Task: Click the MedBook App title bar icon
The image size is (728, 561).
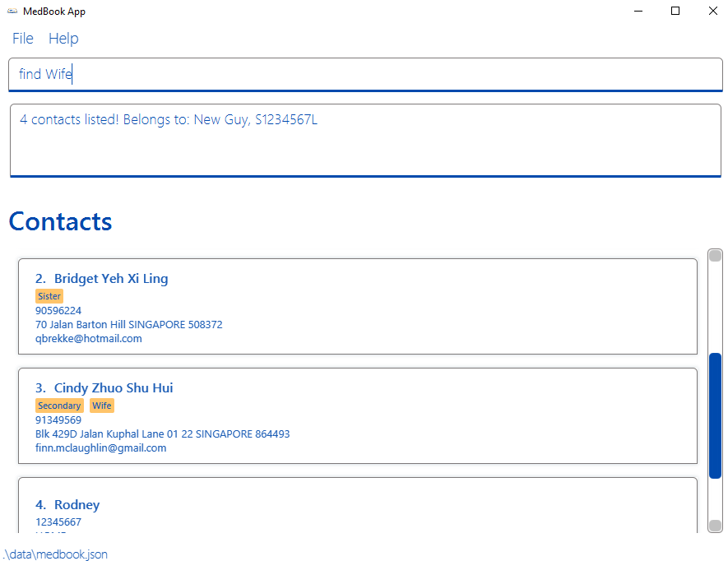Action: pos(12,12)
